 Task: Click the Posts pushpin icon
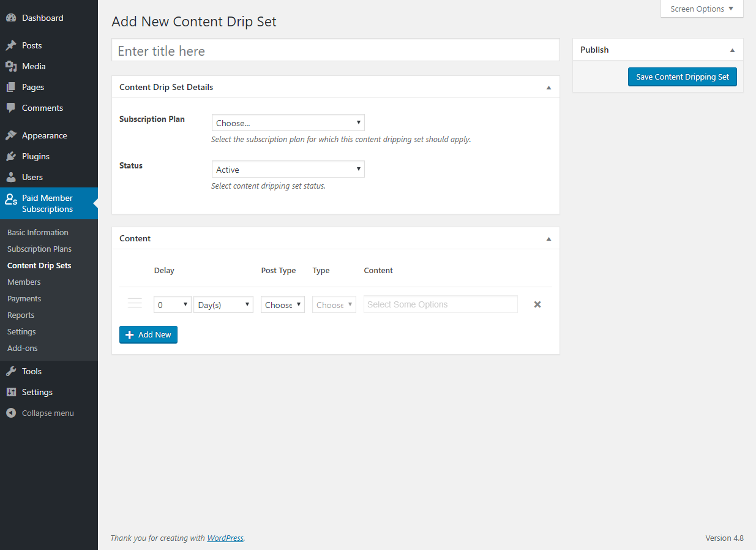[11, 45]
